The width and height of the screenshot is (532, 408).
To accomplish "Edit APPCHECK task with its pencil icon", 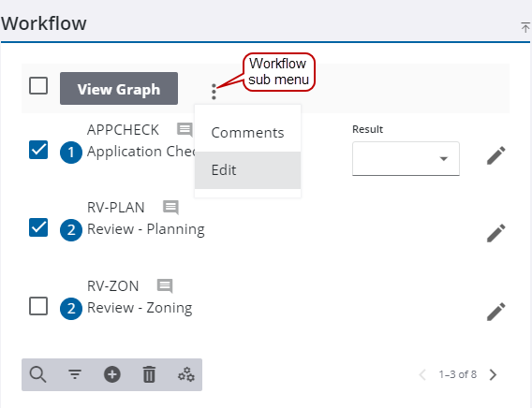I will click(x=496, y=155).
